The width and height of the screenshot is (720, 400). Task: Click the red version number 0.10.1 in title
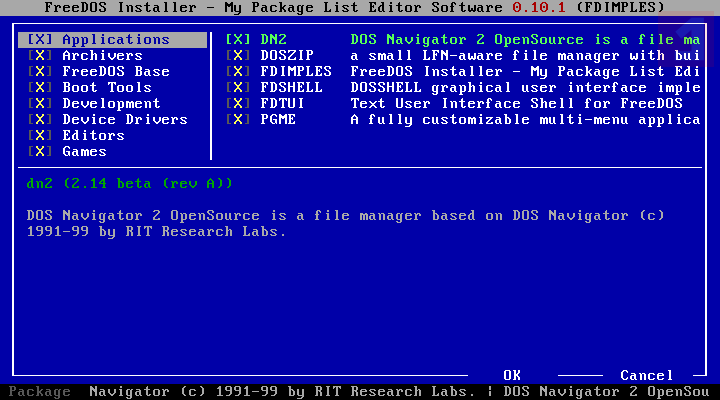539,7
